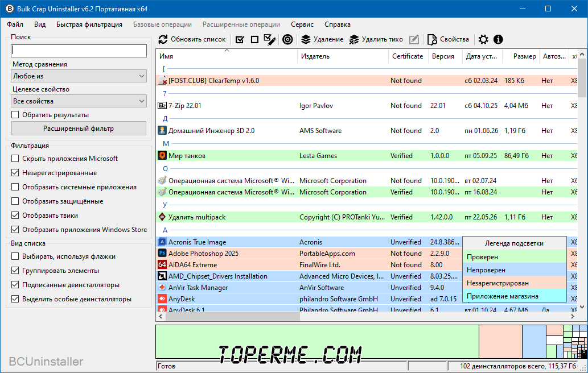Uncheck Группировать элементы
Screen dimensions: 588x373
15,271
